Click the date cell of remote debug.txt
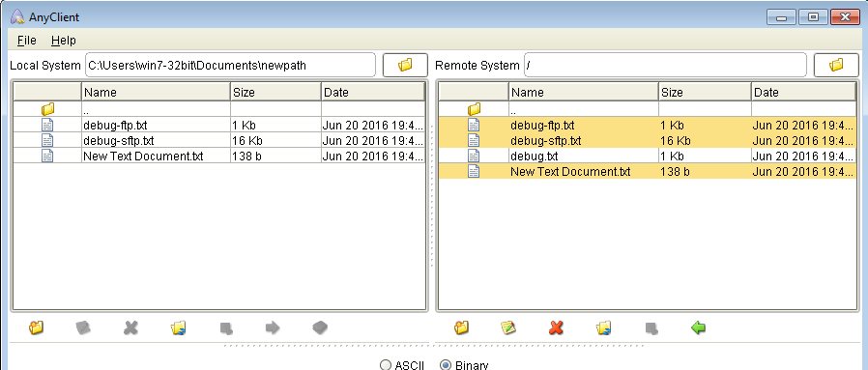 click(x=804, y=156)
